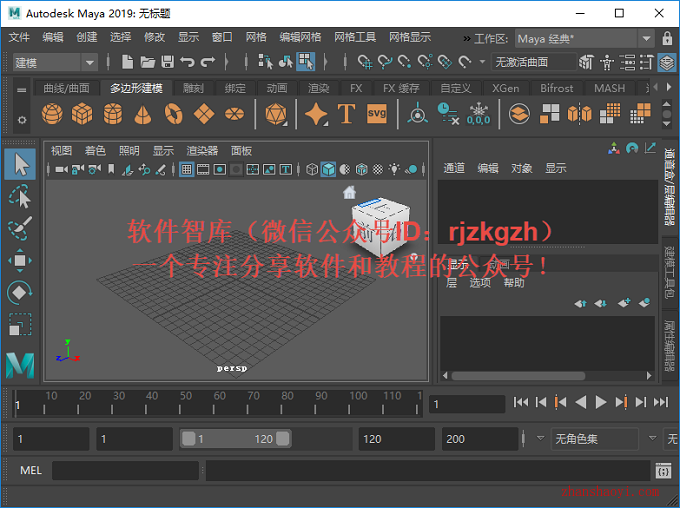Screen dimensions: 680x508
Task: Toggle textured display in viewport
Action: click(378, 170)
